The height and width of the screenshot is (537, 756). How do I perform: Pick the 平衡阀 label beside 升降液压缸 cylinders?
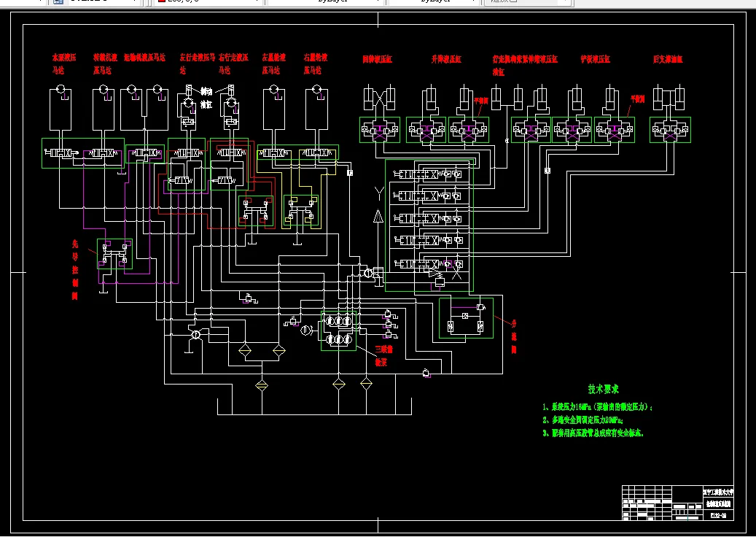pyautogui.click(x=480, y=101)
